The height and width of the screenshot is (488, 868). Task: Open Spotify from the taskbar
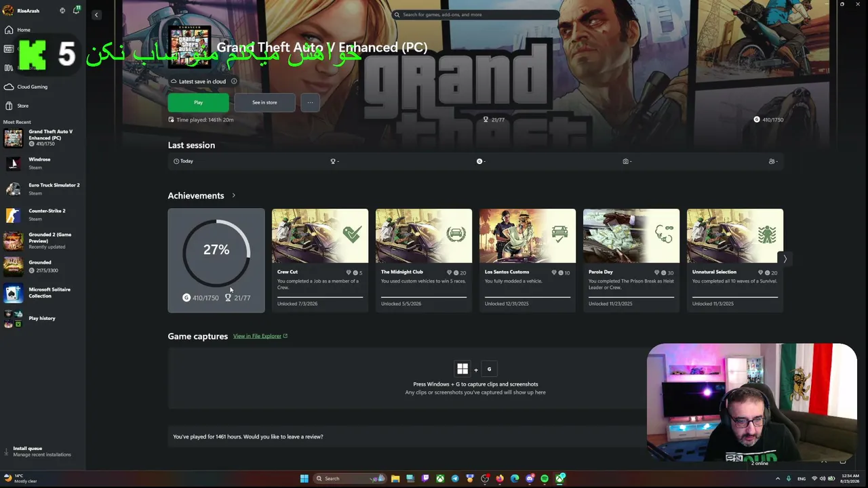pyautogui.click(x=545, y=479)
